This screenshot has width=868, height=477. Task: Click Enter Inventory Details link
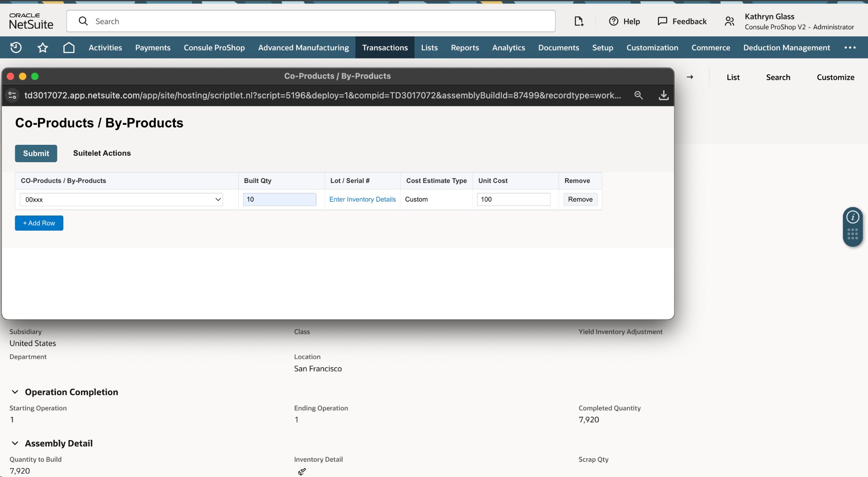(362, 199)
